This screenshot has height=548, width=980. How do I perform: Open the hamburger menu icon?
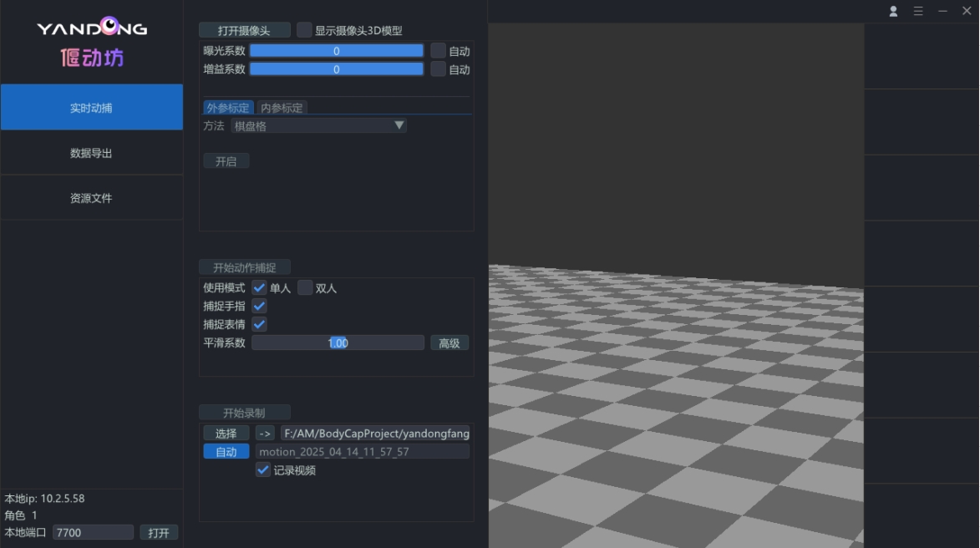click(918, 11)
